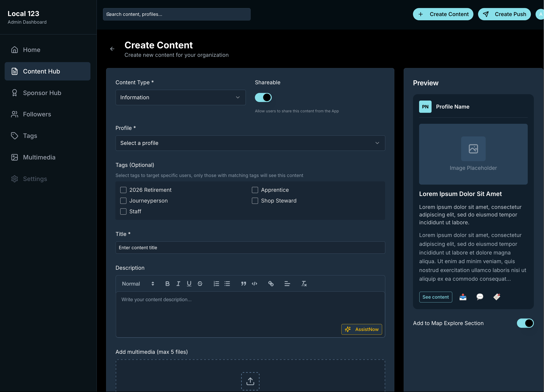The image size is (544, 392).
Task: Expand the Select a profile dropdown
Action: (250, 143)
